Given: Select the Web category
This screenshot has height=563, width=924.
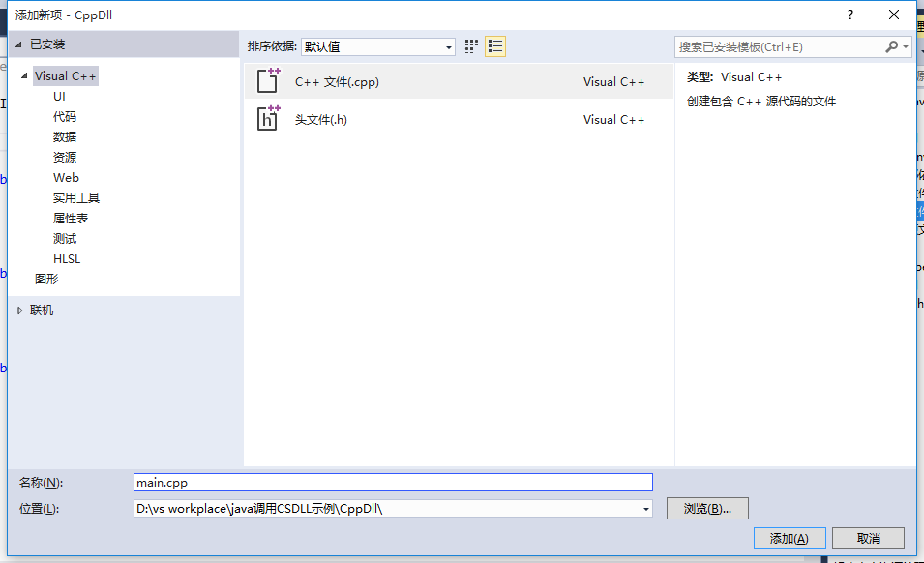Looking at the screenshot, I should [66, 178].
